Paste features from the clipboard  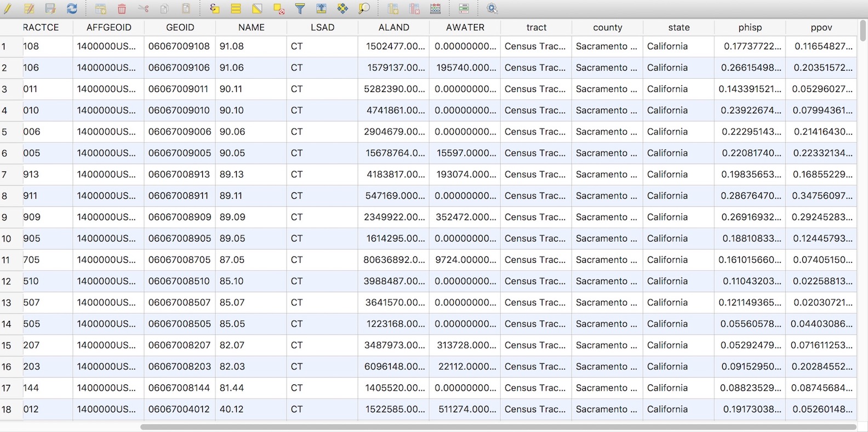[x=186, y=8]
